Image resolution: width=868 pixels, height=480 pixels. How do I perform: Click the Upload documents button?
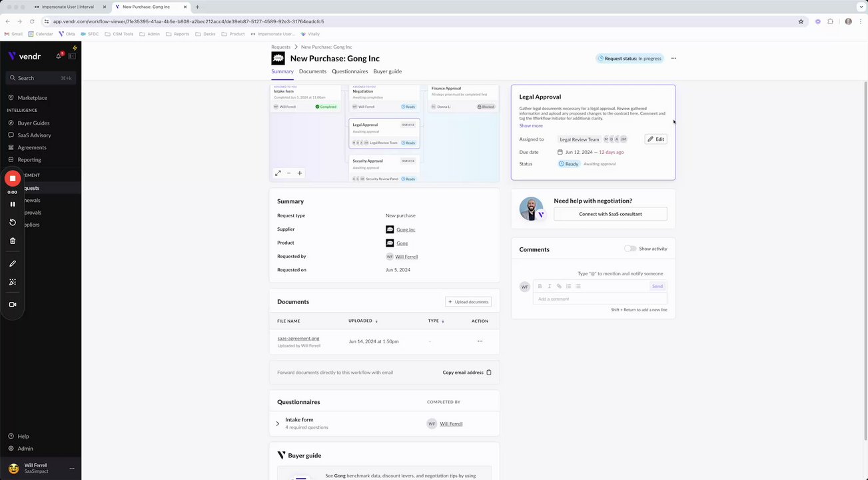(468, 302)
